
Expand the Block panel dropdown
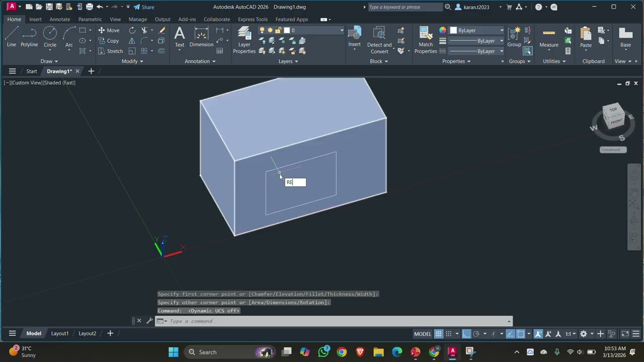click(379, 61)
